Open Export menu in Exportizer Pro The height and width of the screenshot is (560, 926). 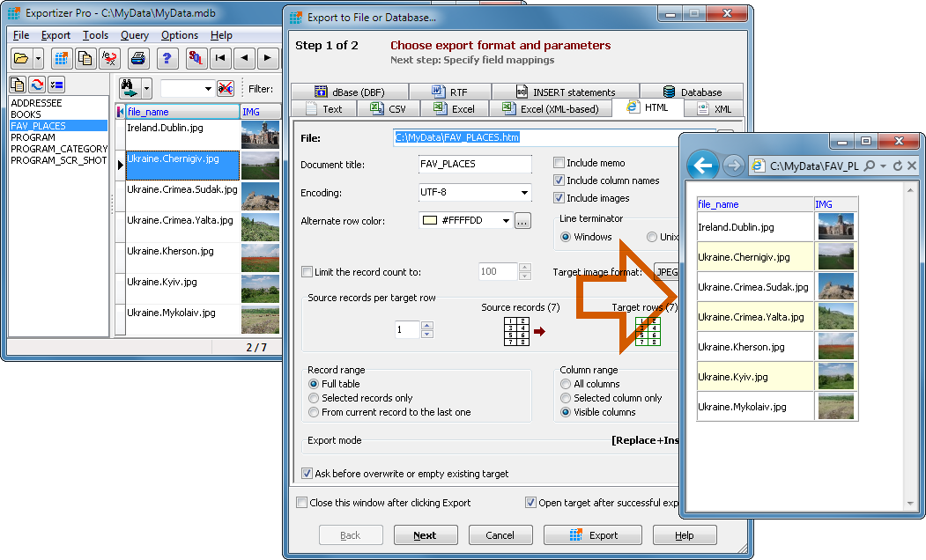[x=56, y=35]
